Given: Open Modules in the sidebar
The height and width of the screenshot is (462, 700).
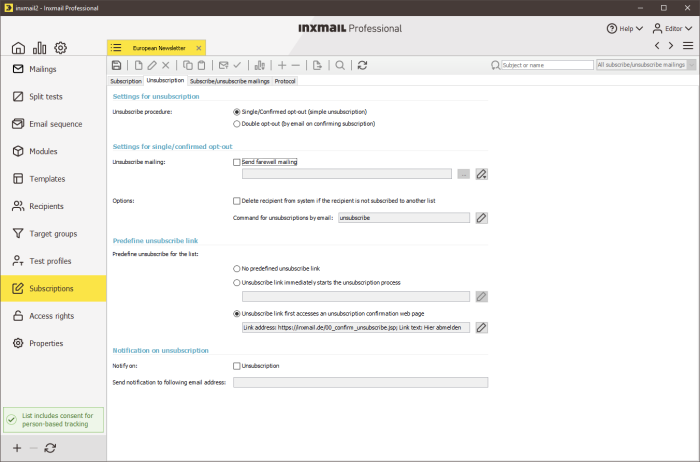Looking at the screenshot, I should (x=54, y=151).
